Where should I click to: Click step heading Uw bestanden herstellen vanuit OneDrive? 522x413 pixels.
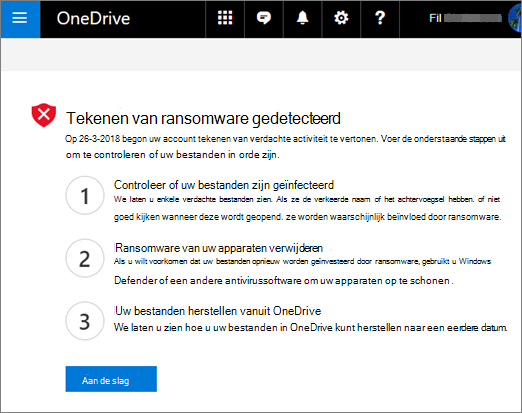[218, 311]
